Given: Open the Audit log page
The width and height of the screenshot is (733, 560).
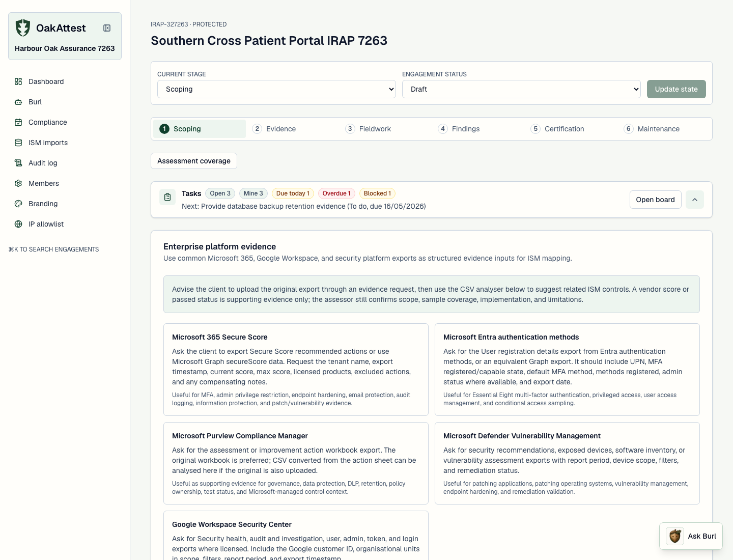Looking at the screenshot, I should [x=65, y=163].
